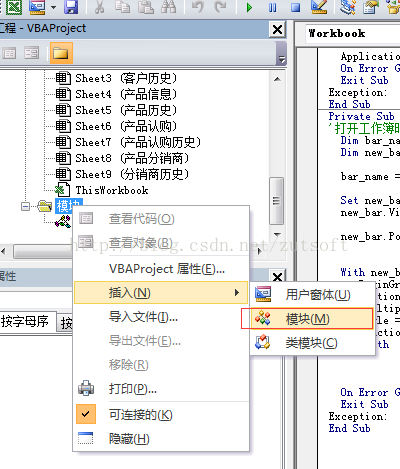Close the VBAProject project panel

click(x=277, y=29)
